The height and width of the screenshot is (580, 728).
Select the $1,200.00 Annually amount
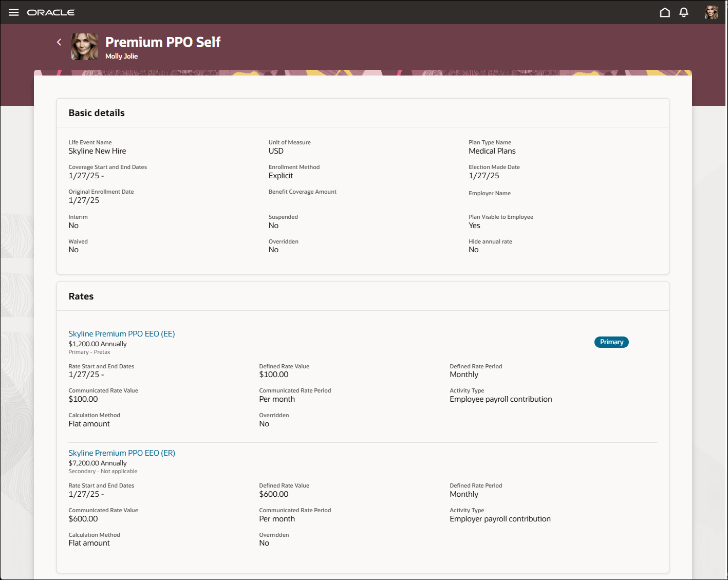(x=98, y=344)
